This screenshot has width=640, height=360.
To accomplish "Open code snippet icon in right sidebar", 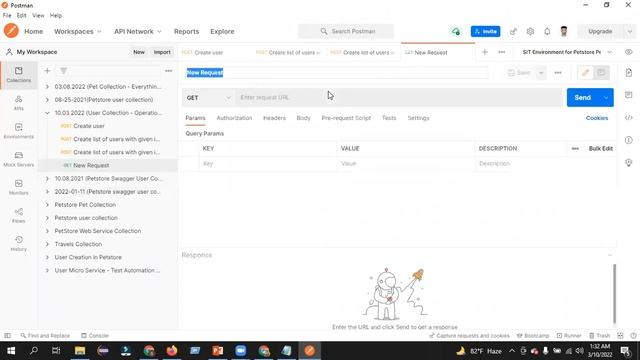I will [629, 118].
